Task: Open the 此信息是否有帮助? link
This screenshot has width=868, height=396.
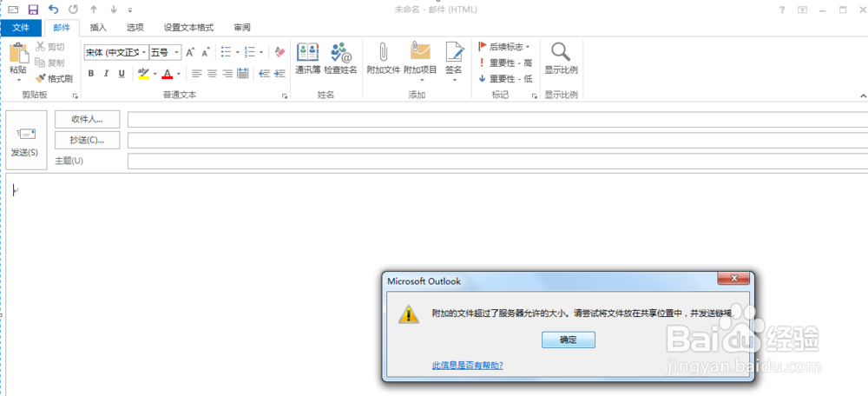Action: click(x=467, y=366)
